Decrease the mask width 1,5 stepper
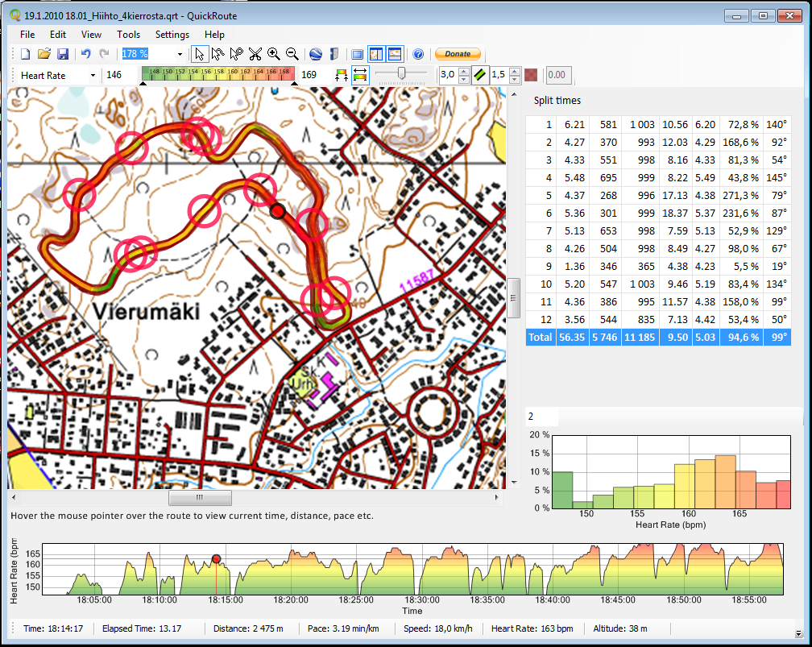The width and height of the screenshot is (812, 647). tap(514, 79)
